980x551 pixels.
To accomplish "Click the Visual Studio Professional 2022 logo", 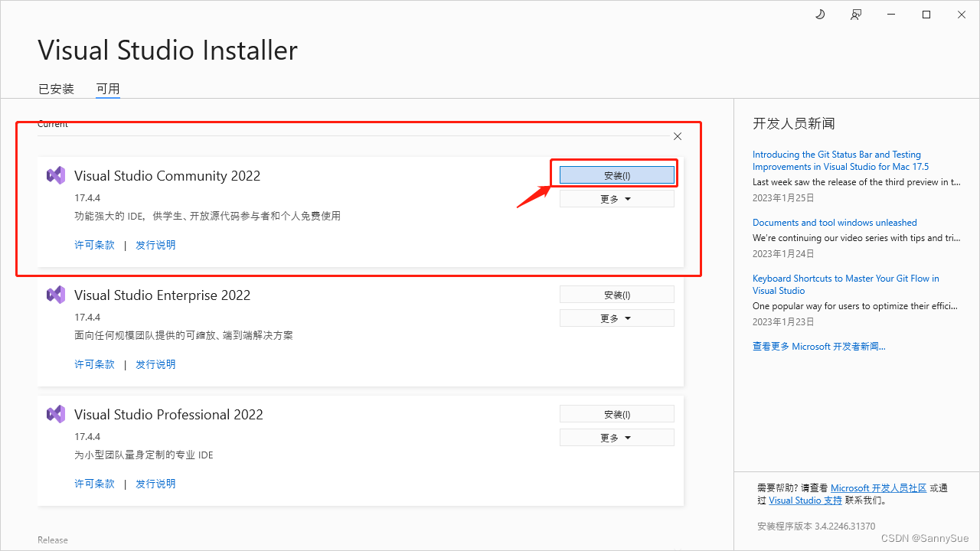I will pyautogui.click(x=56, y=414).
